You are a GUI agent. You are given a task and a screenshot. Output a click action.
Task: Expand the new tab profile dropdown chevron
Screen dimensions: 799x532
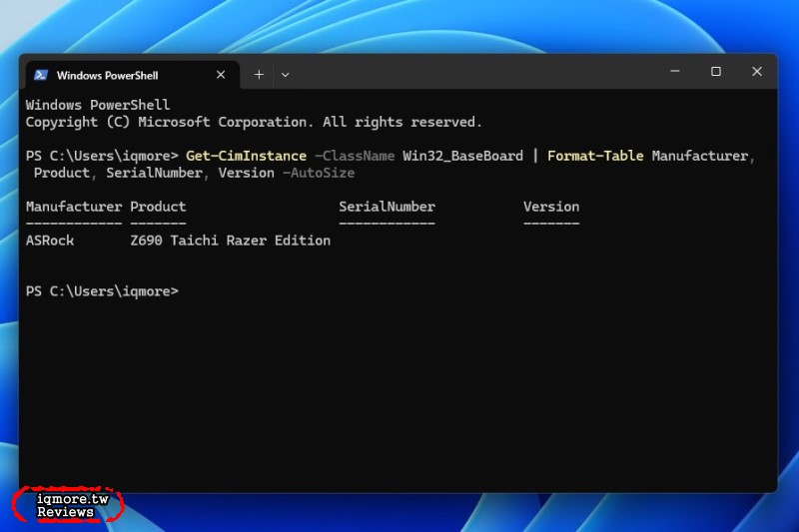pos(286,75)
